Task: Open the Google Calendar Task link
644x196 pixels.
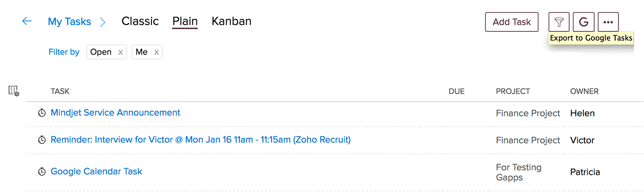Action: click(x=97, y=171)
